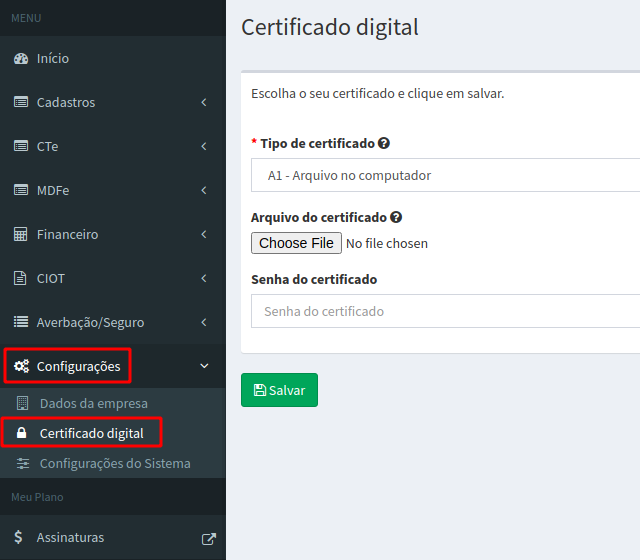Click the Financeiro calculator icon
The height and width of the screenshot is (560, 640).
21,234
